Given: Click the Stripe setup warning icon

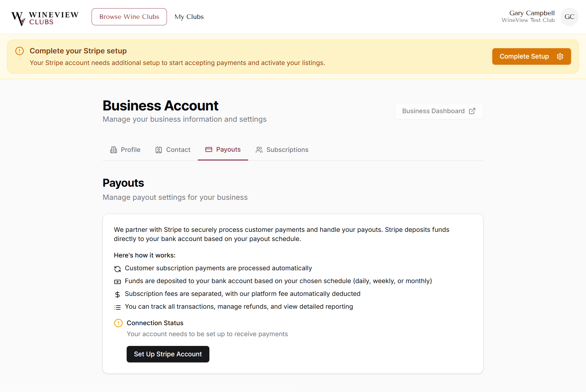Looking at the screenshot, I should click(20, 51).
